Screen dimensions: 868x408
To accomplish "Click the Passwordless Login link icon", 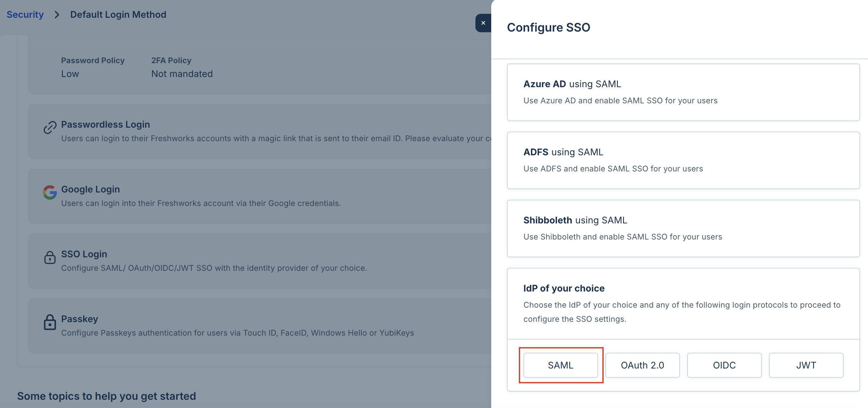I will click(x=50, y=127).
